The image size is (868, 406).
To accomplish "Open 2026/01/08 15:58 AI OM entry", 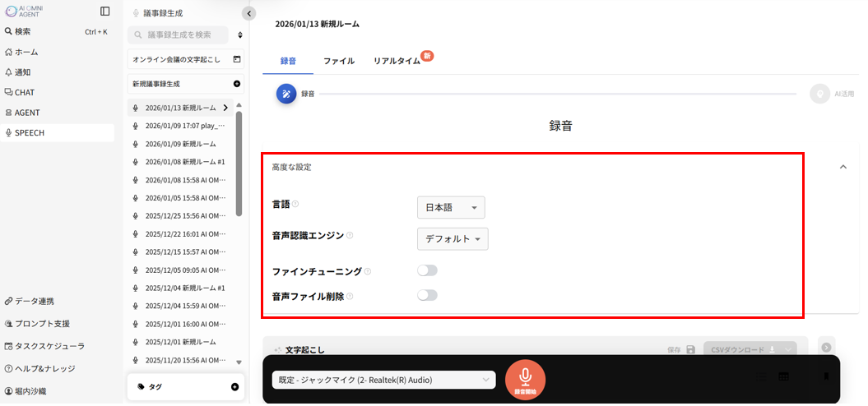I will 180,180.
